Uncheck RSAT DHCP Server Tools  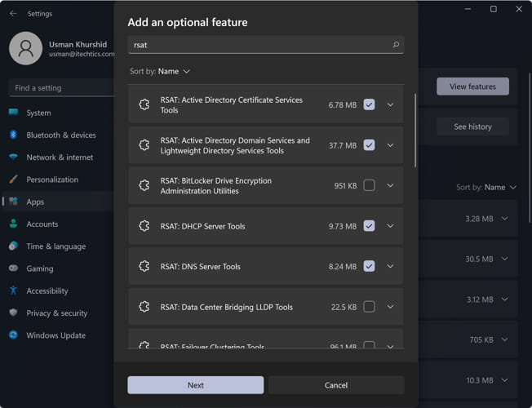[x=369, y=226]
